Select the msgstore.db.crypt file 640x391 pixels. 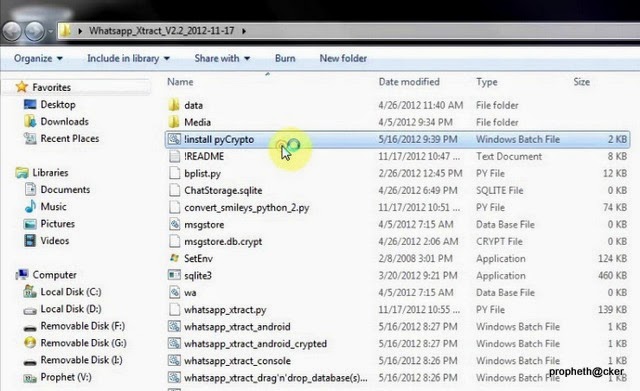tap(223, 242)
